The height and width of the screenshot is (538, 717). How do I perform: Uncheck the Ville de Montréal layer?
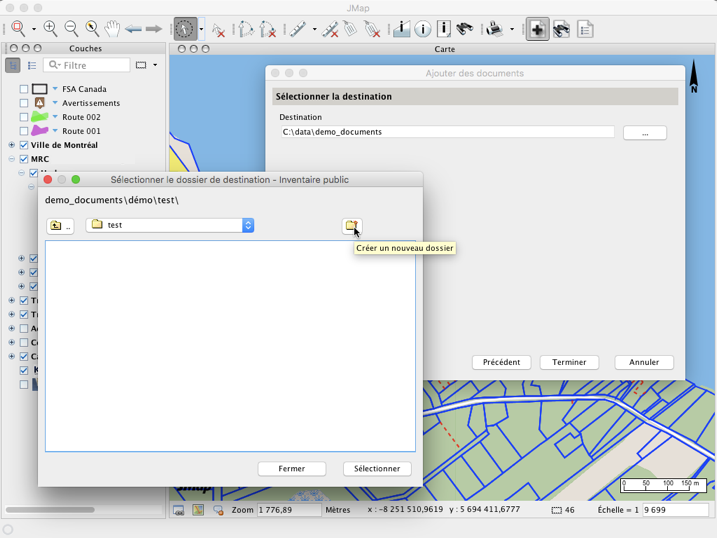click(24, 145)
